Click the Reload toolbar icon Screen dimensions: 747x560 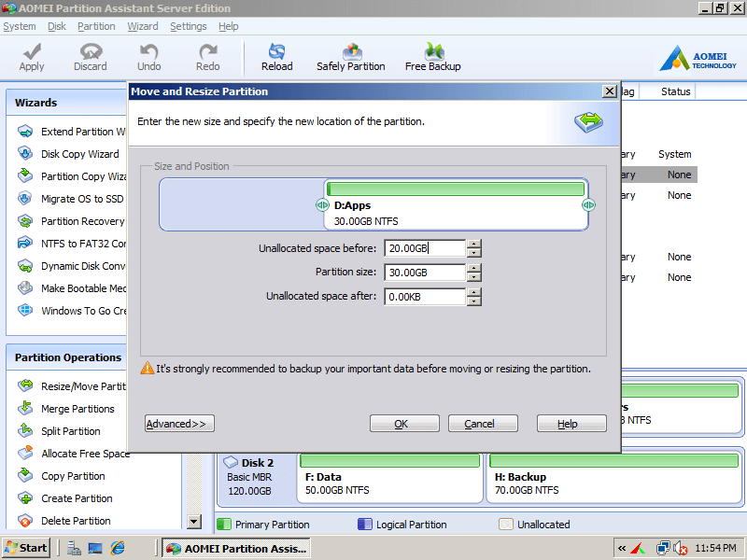point(276,57)
